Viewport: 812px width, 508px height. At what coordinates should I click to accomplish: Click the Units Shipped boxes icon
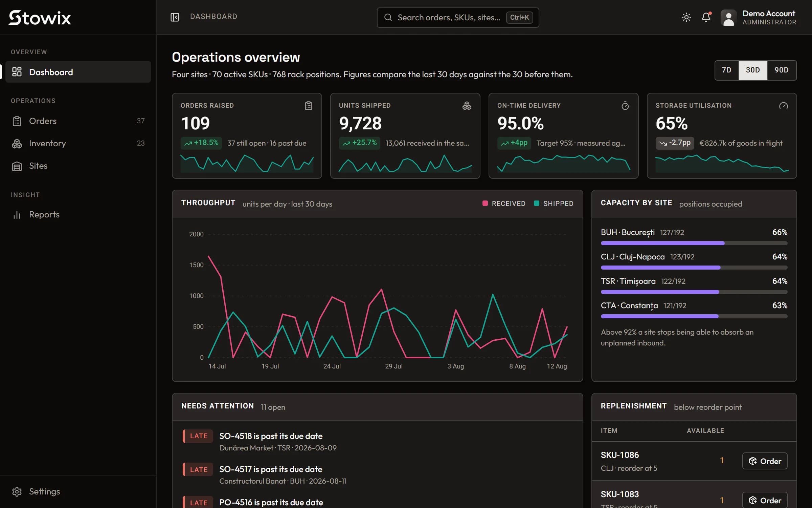coord(467,106)
